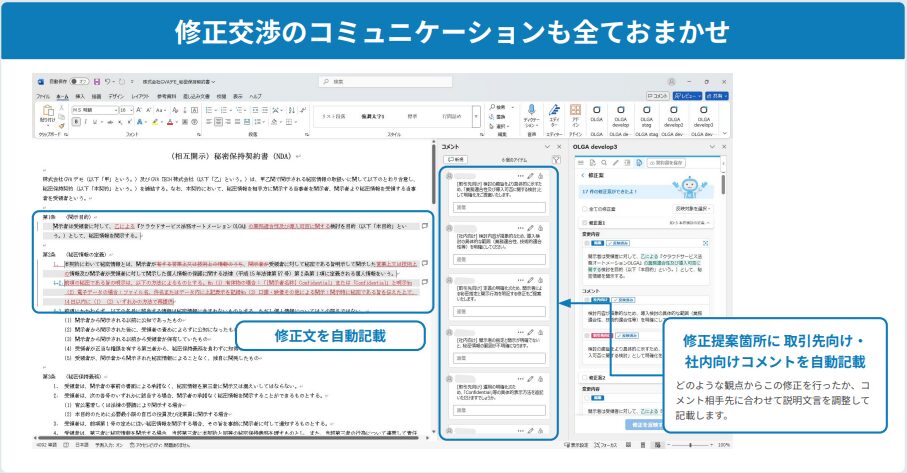Click the edit pencil on first comment
Image resolution: width=907 pixels, height=473 pixels.
(x=530, y=176)
